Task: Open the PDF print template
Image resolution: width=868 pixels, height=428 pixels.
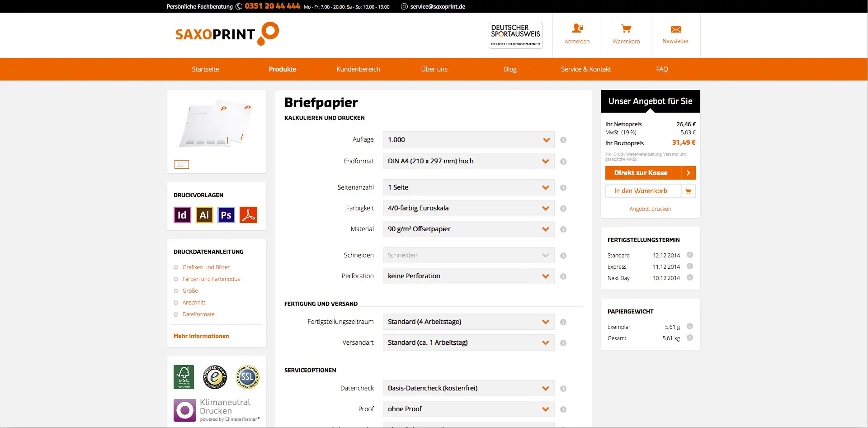Action: click(x=248, y=215)
